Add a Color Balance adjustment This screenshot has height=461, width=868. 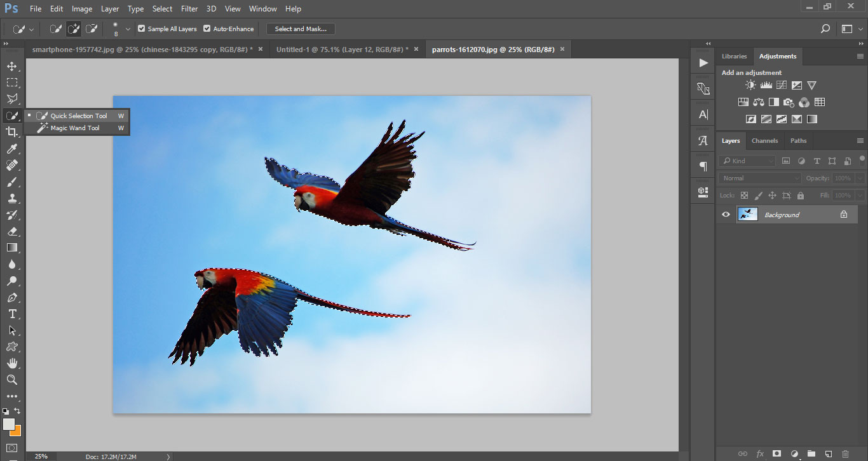click(758, 102)
